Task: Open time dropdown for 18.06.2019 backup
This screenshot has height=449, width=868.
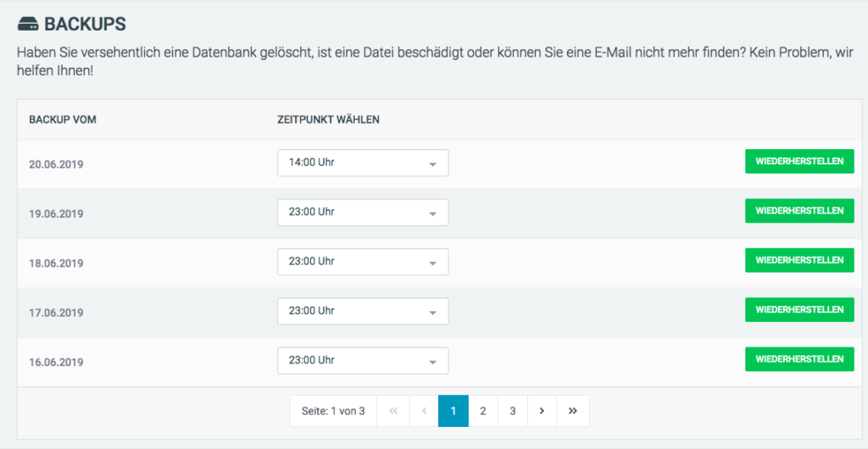Action: [x=363, y=262]
